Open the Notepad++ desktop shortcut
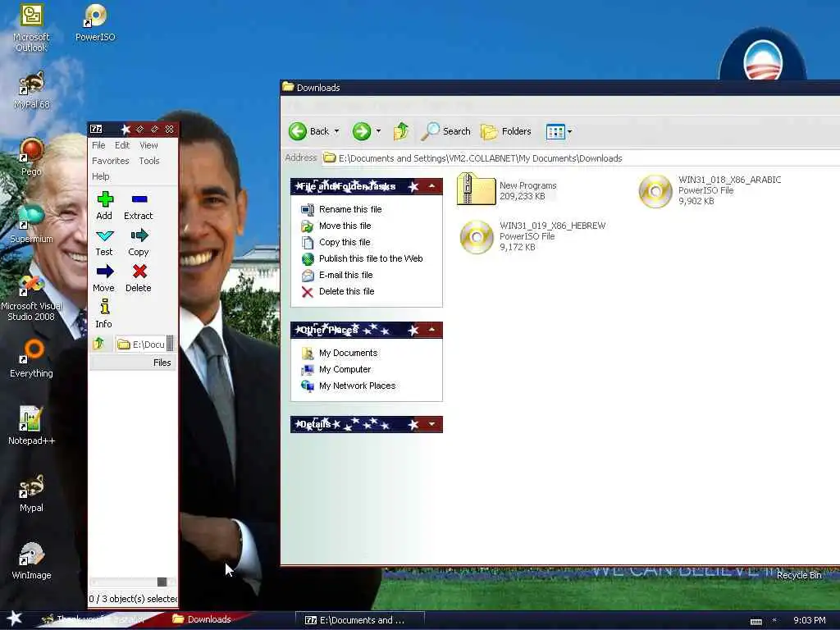840x630 pixels. pyautogui.click(x=31, y=426)
